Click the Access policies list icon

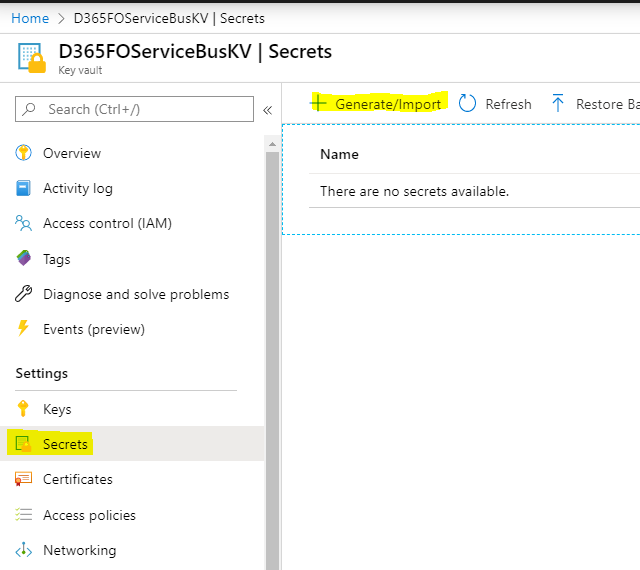(x=23, y=514)
